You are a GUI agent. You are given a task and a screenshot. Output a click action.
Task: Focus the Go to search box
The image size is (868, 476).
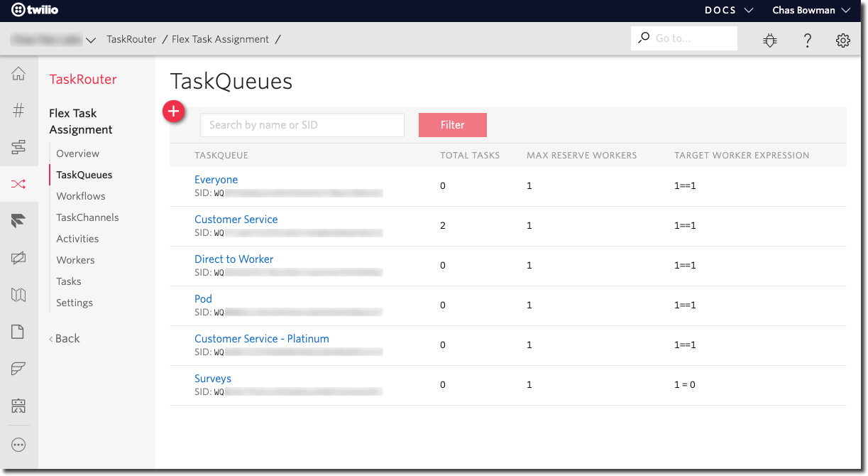point(684,38)
